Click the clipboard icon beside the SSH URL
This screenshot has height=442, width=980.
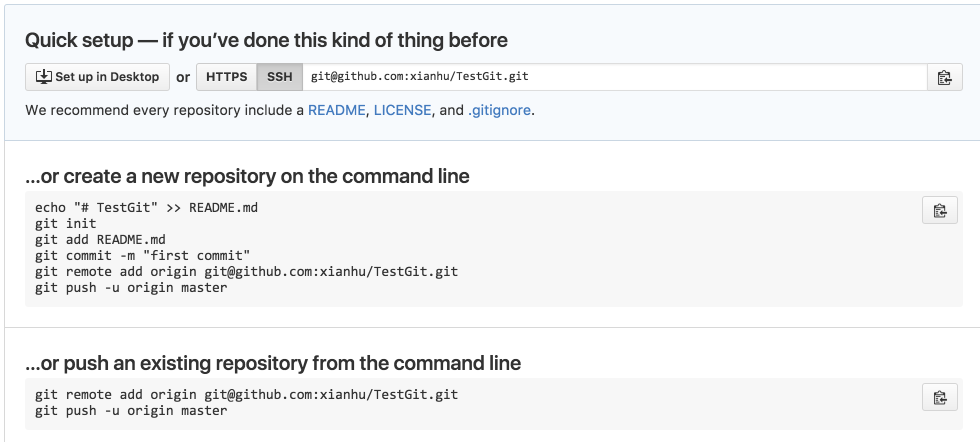(944, 77)
